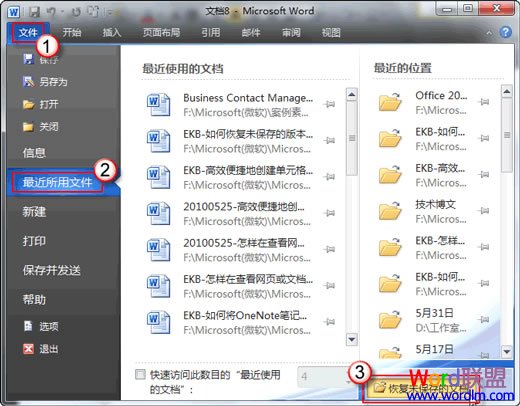Click the recent locations scrollbar thumb
Image resolution: width=520 pixels, height=406 pixels.
coord(507,135)
